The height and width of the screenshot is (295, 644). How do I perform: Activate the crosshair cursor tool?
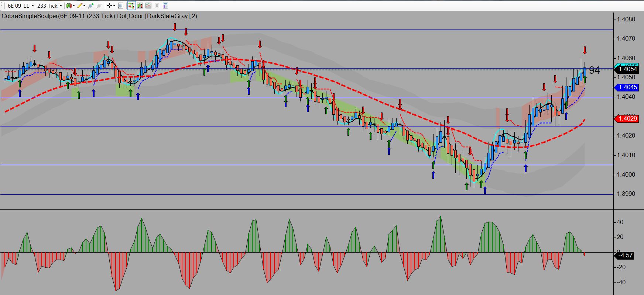109,6
